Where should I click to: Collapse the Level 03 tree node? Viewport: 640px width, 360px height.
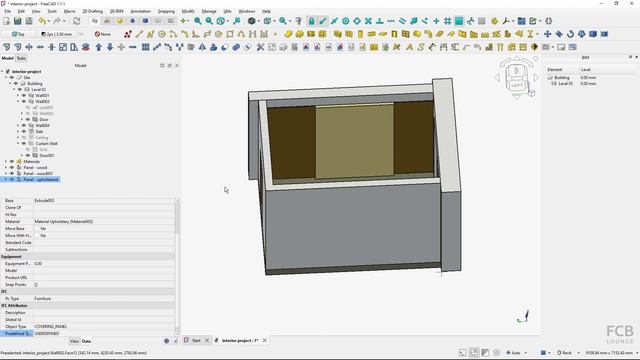pyautogui.click(x=14, y=89)
